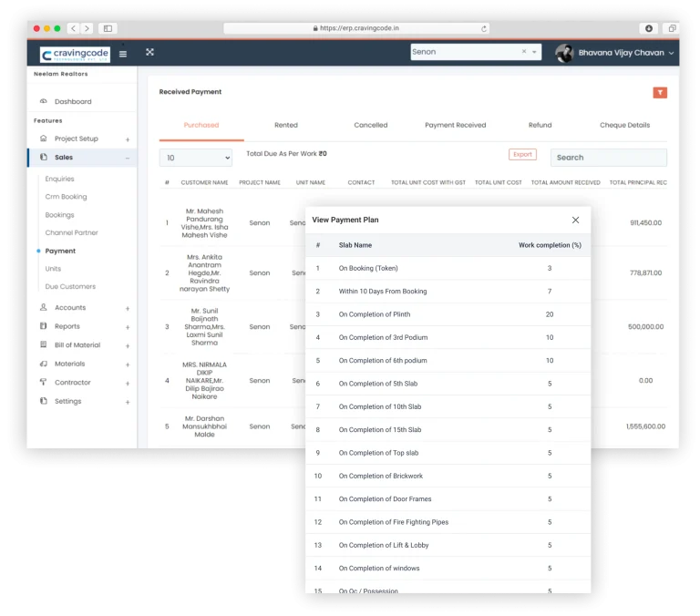Click the browser download icon
The width and height of the screenshot is (700, 616).
coord(648,28)
